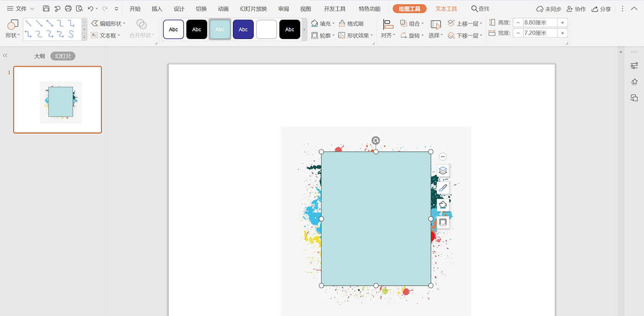Open the right sidebar settings sliders icon
Viewport: 644px width, 316px height.
coord(634,66)
